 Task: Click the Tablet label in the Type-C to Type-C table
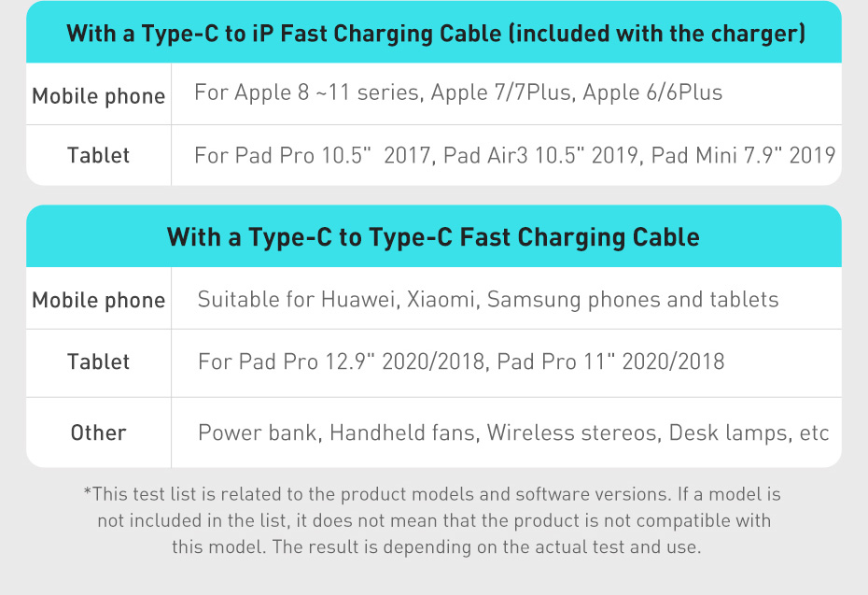pos(99,361)
